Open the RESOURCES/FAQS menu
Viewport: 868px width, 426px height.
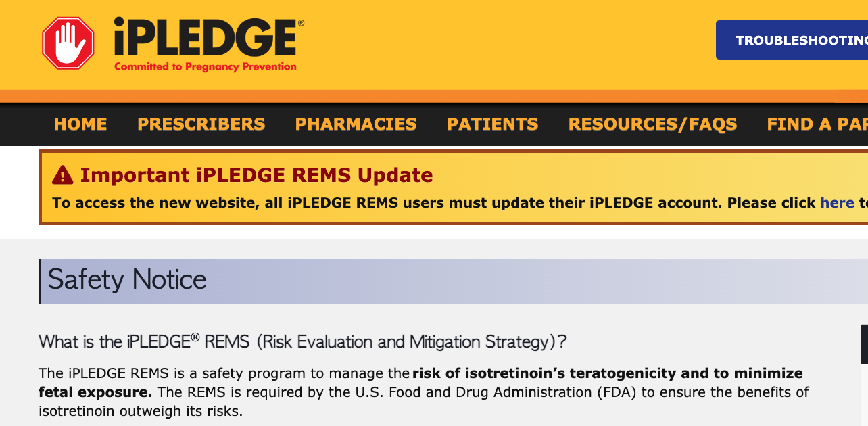coord(652,124)
